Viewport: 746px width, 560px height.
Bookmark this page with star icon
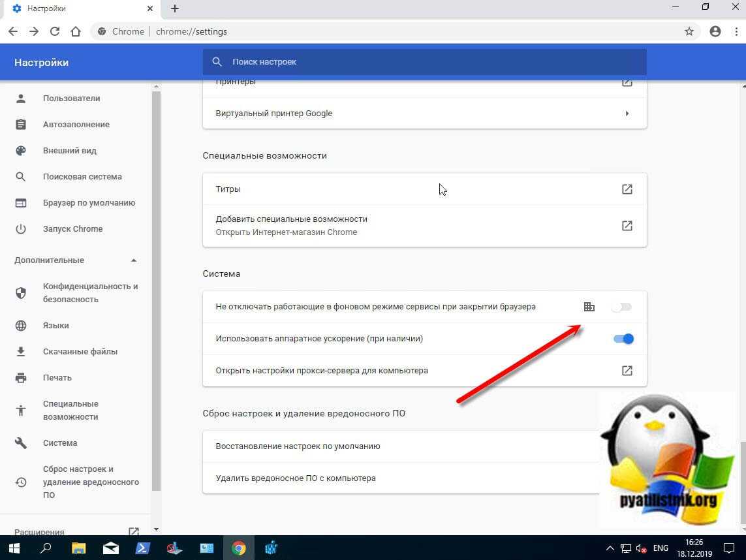689,31
